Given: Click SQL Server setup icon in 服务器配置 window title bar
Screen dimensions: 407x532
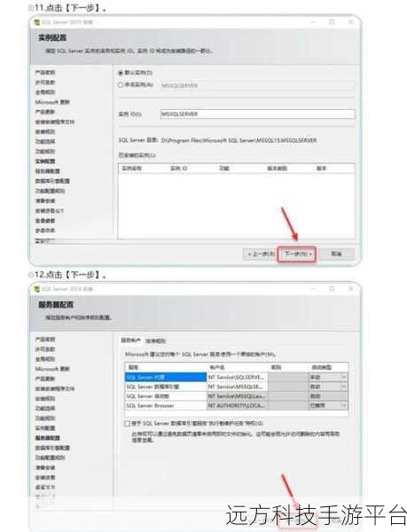Looking at the screenshot, I should [x=37, y=289].
